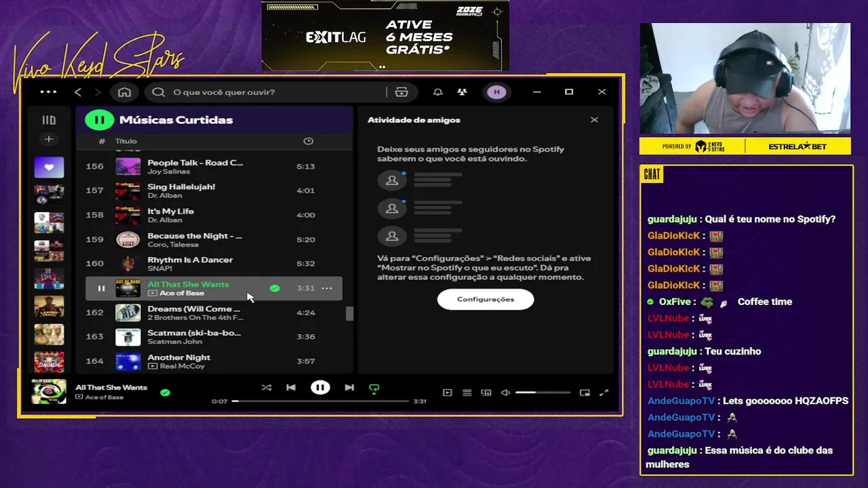Open the Connect to a device icon
The image size is (868, 488).
point(486,392)
